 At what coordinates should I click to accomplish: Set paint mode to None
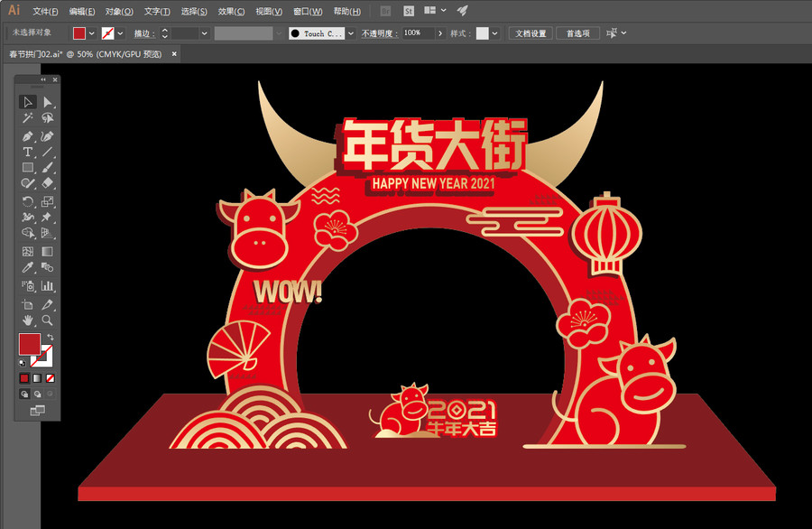coord(51,378)
